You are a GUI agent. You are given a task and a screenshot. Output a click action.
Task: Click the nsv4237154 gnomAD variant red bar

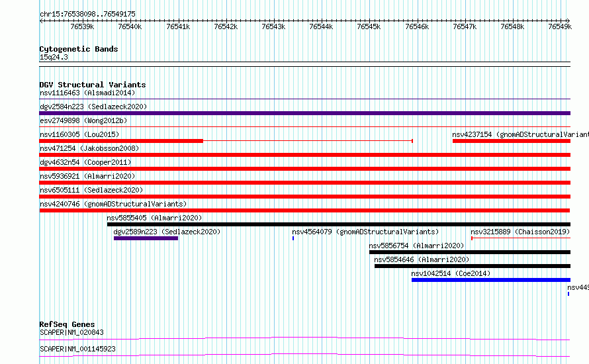(512, 141)
